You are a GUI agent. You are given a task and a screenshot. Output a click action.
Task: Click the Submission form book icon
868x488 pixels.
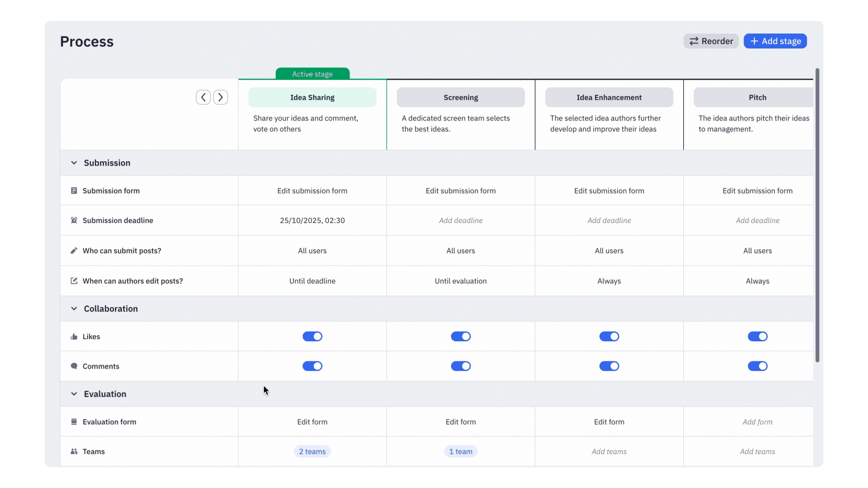click(74, 190)
